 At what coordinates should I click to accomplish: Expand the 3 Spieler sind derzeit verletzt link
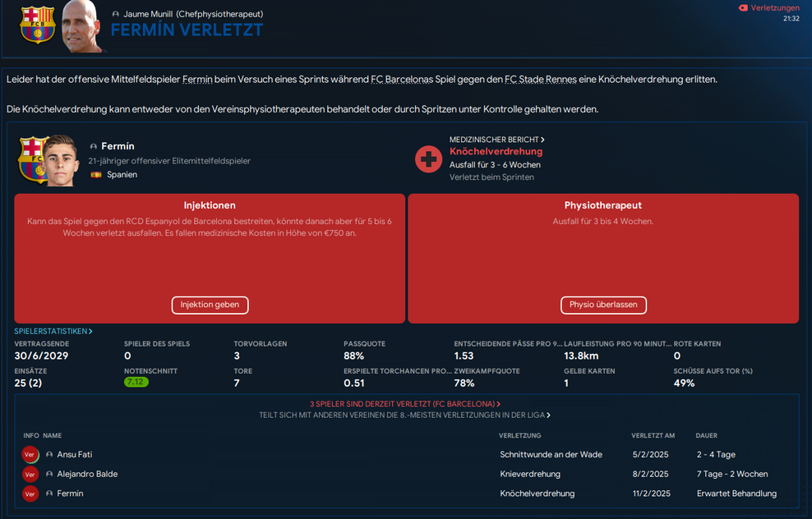coord(405,404)
